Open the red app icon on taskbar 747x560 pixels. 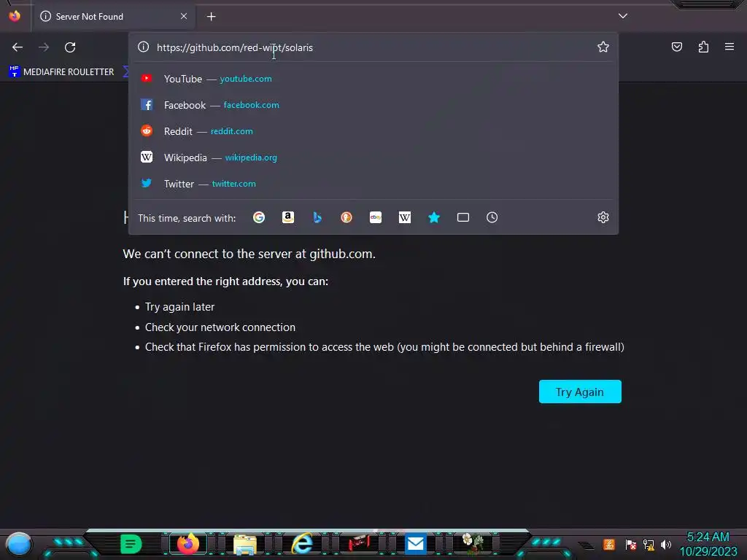pyautogui.click(x=359, y=543)
